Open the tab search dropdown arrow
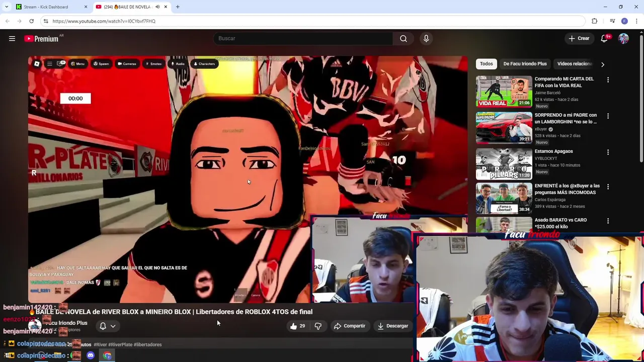The width and height of the screenshot is (644, 362). click(7, 7)
